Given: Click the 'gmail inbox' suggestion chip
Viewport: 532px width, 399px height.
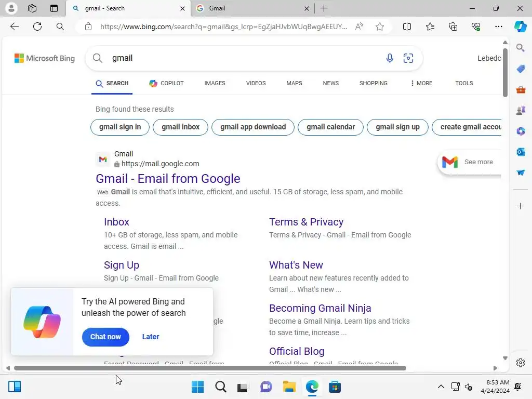Looking at the screenshot, I should point(180,127).
